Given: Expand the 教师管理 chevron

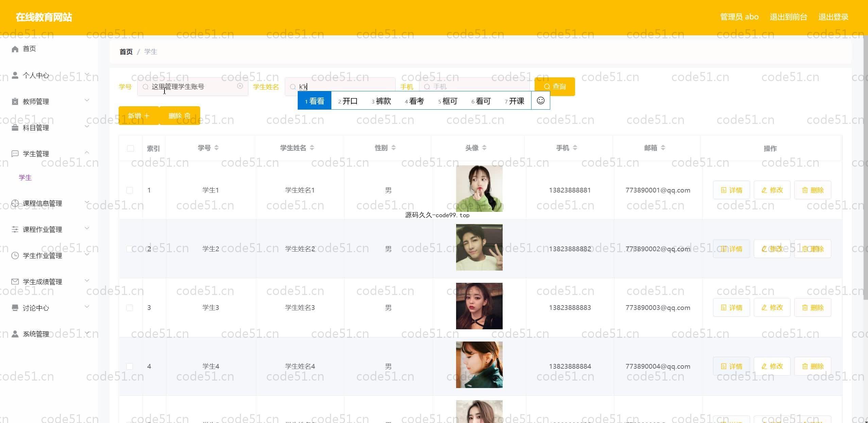Looking at the screenshot, I should coord(87,100).
